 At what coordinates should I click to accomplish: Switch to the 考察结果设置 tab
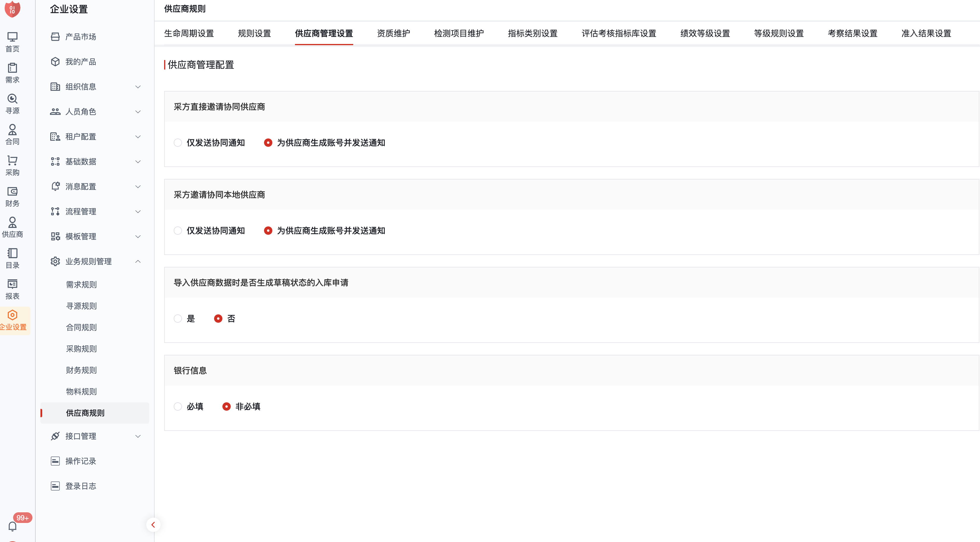(852, 34)
